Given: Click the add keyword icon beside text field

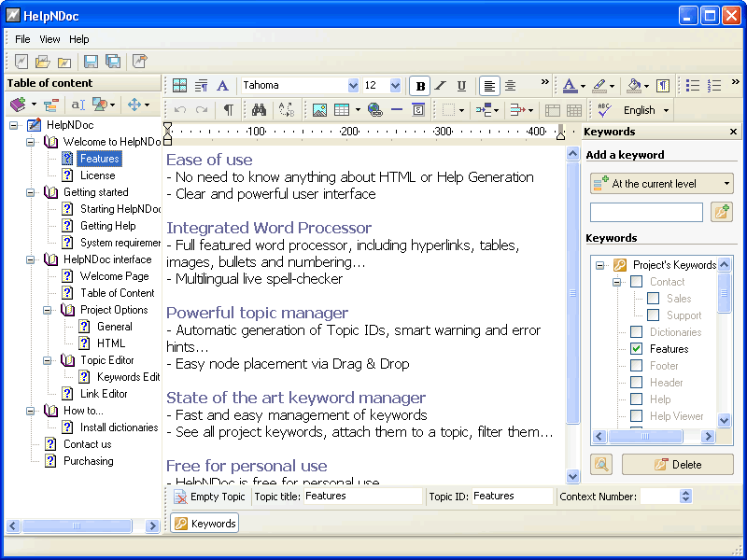Looking at the screenshot, I should (x=721, y=212).
